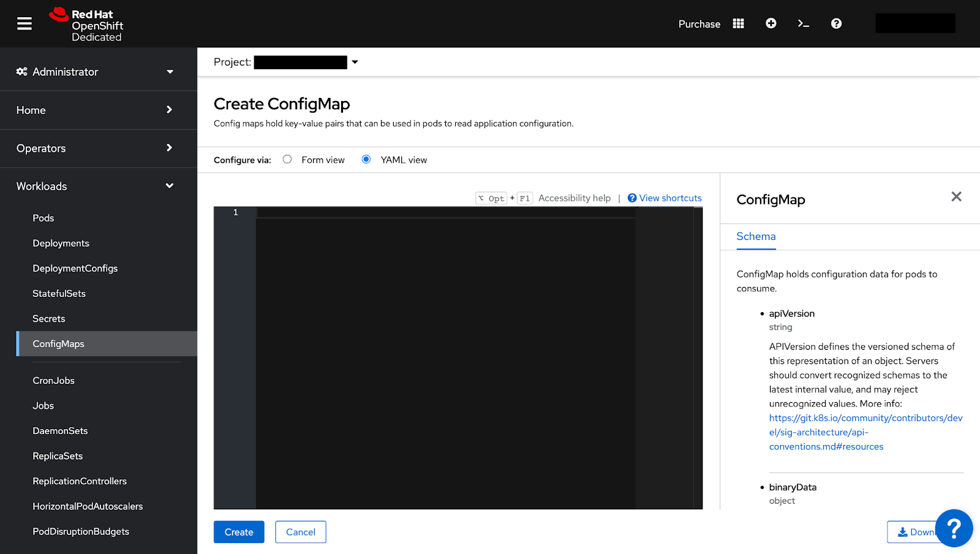Click the Cancel button
This screenshot has height=554, width=980.
(301, 532)
